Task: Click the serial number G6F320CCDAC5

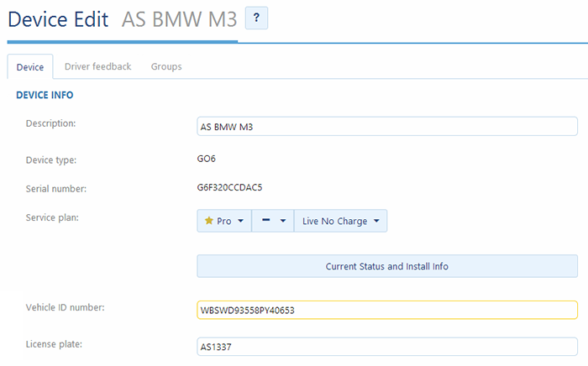Action: tap(235, 188)
